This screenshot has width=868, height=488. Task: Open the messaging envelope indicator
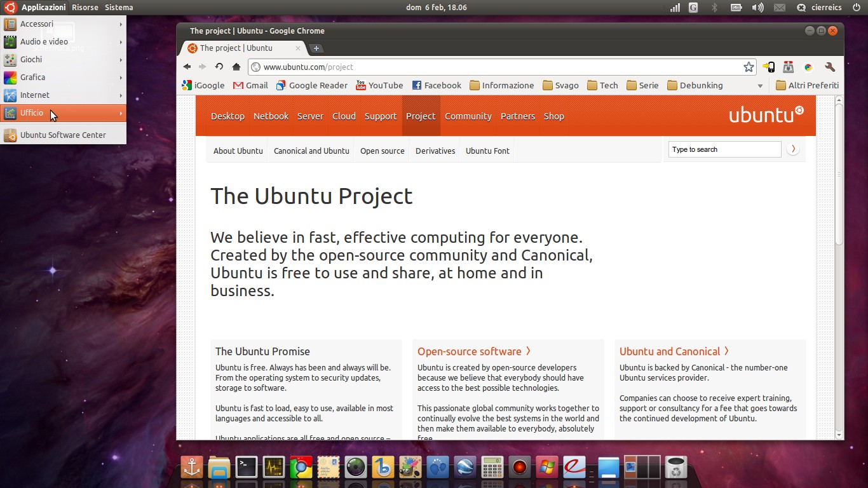(780, 8)
